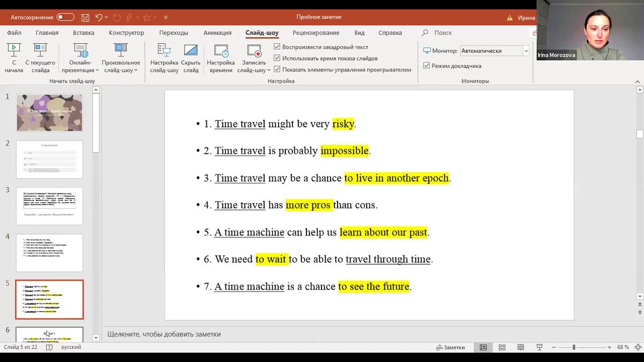Screen dimensions: 644x362
Task: Open the Файл menu
Action: click(14, 33)
